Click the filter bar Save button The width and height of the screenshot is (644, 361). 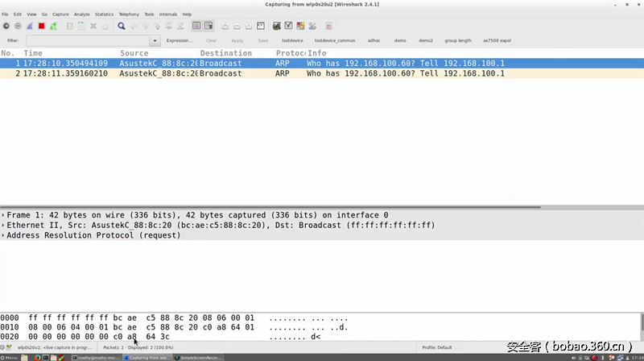click(x=263, y=41)
